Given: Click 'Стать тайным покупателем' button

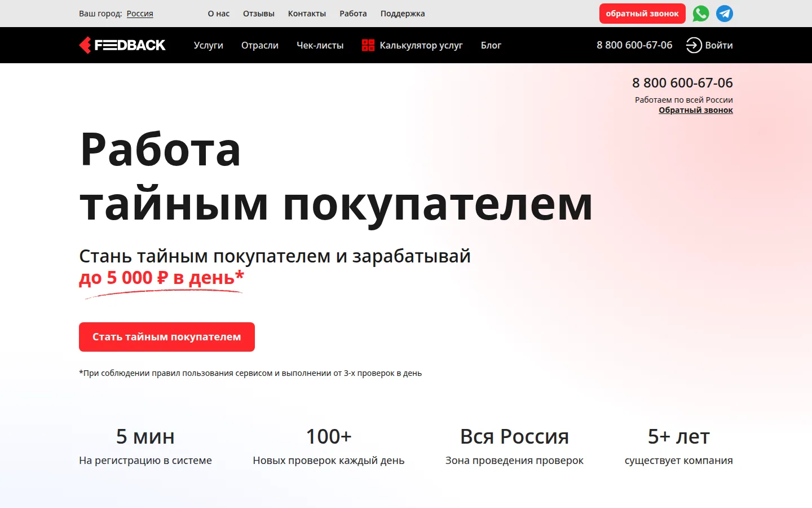Looking at the screenshot, I should pos(167,337).
